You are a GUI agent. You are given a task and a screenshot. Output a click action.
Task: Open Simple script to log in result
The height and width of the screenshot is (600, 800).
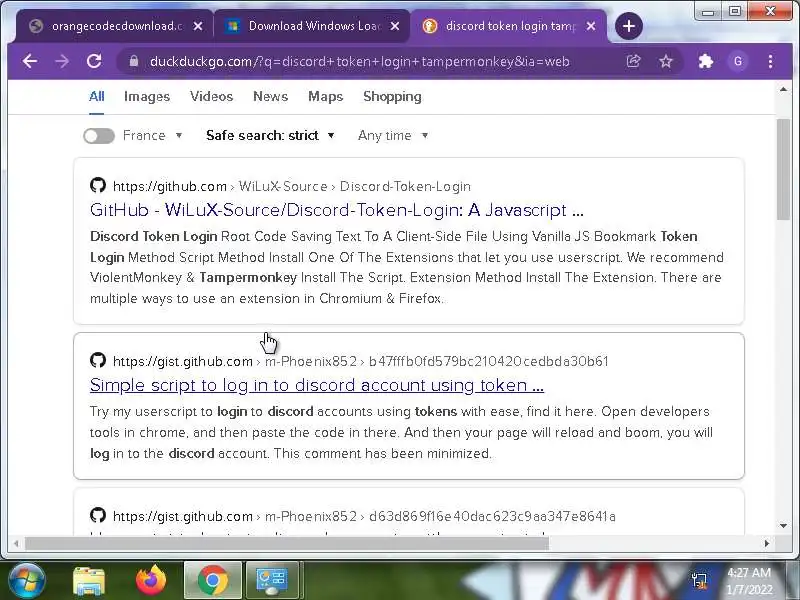tap(317, 385)
